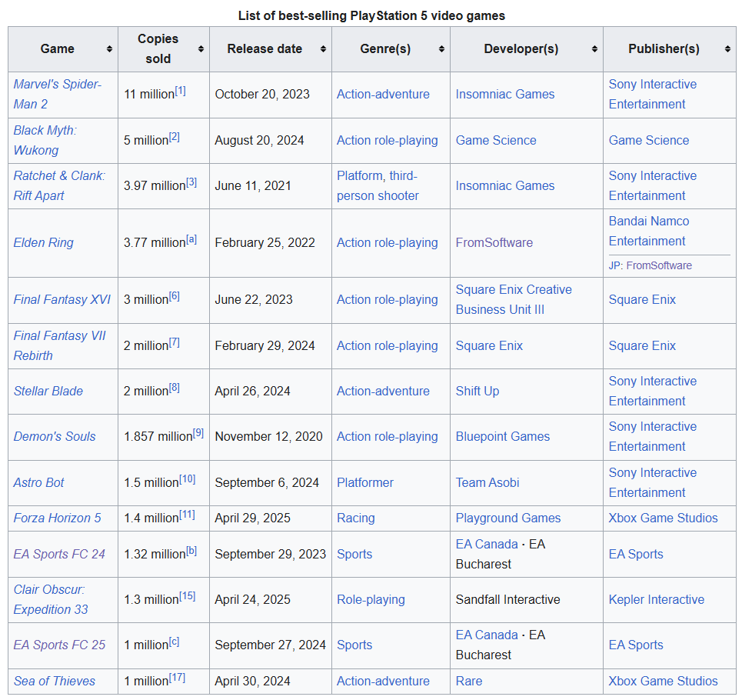Open the Shift Up developer link
This screenshot has width=742, height=700.
tap(477, 391)
